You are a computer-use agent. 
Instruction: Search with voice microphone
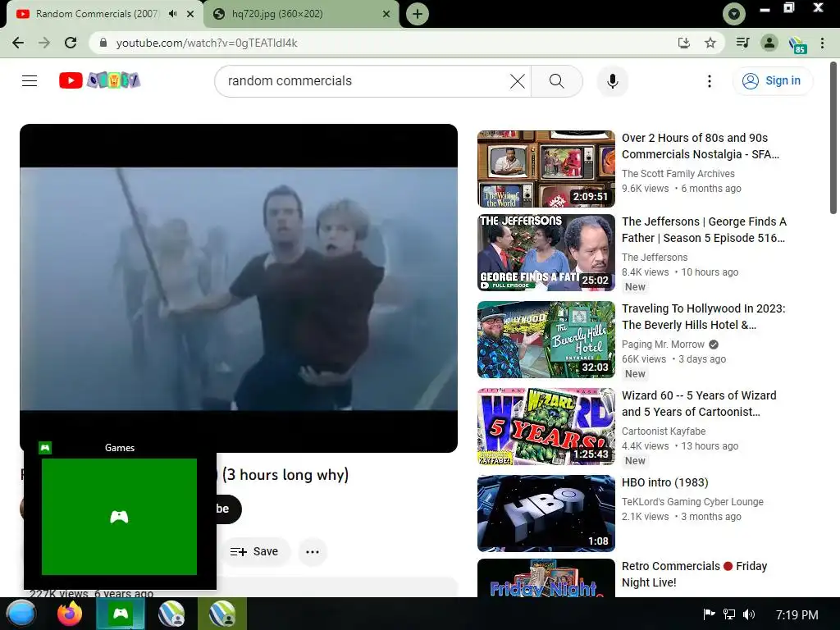pyautogui.click(x=612, y=81)
